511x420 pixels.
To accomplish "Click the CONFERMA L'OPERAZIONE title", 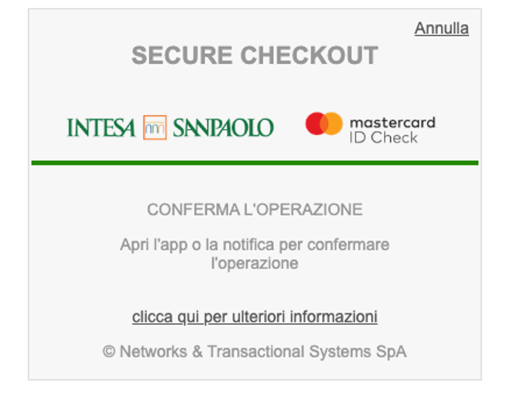I will 254,210.
